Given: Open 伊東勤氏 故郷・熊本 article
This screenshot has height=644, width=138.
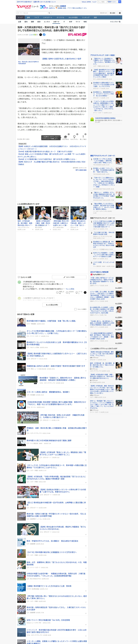Looking at the screenshot, I should tap(57, 429).
